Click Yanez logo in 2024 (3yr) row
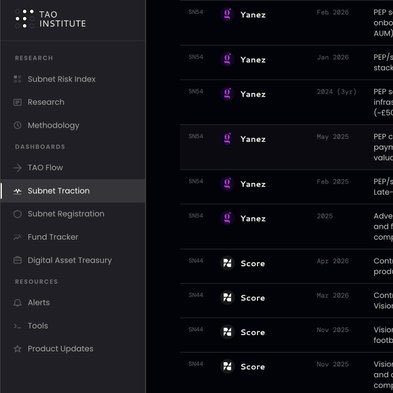The height and width of the screenshot is (393, 393). (227, 94)
